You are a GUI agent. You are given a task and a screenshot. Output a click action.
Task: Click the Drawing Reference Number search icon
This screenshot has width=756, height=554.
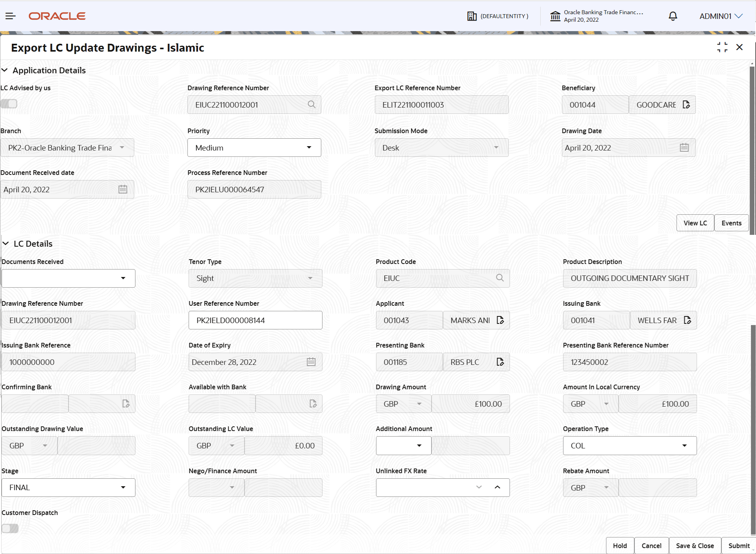[311, 104]
